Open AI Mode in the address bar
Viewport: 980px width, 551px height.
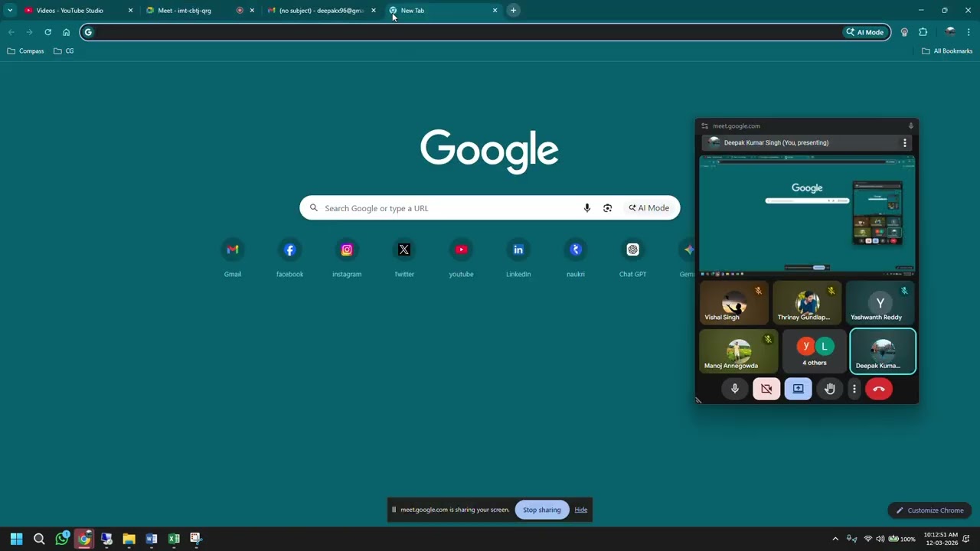click(x=865, y=32)
